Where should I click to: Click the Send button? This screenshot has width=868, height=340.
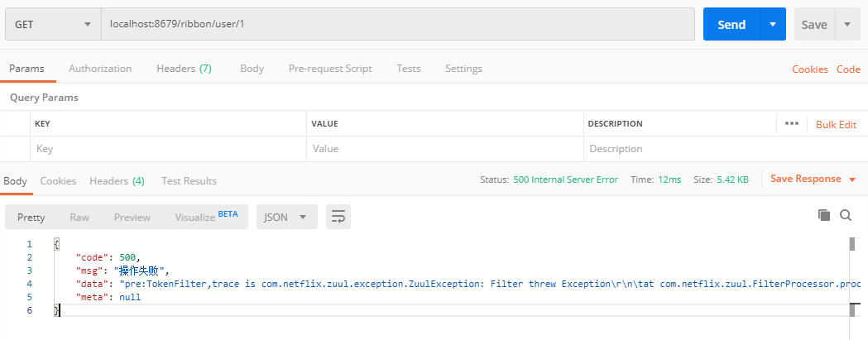click(731, 25)
